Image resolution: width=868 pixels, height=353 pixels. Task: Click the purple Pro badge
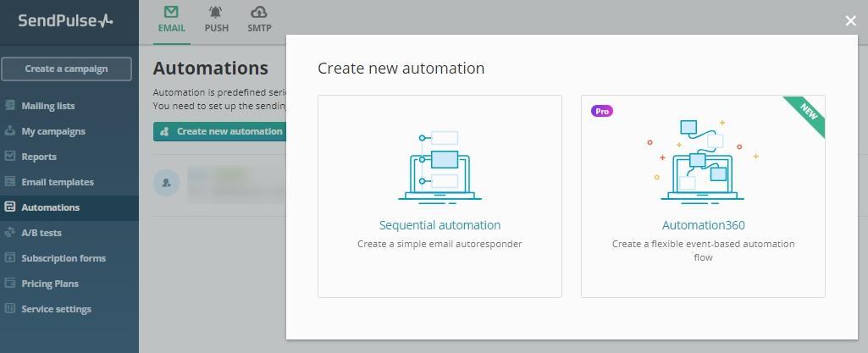click(x=602, y=111)
